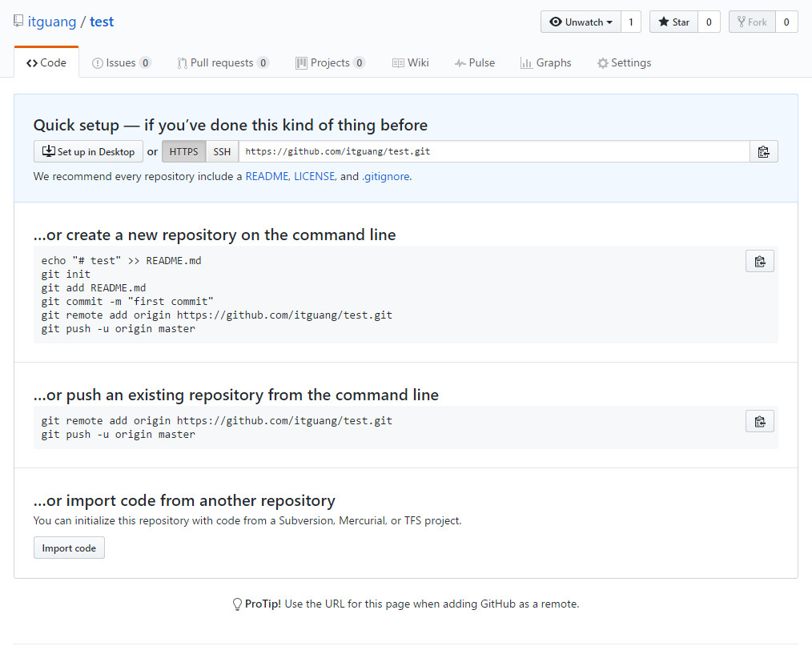This screenshot has height=646, width=812.
Task: Star the test repository
Action: [673, 22]
